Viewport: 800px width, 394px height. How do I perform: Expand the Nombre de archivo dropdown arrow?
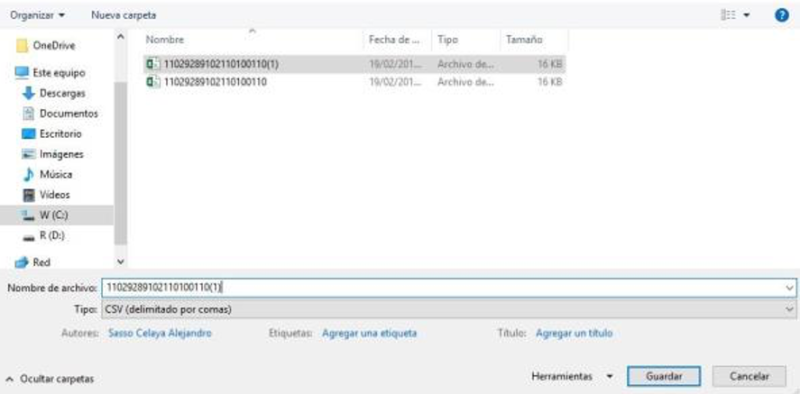[790, 288]
